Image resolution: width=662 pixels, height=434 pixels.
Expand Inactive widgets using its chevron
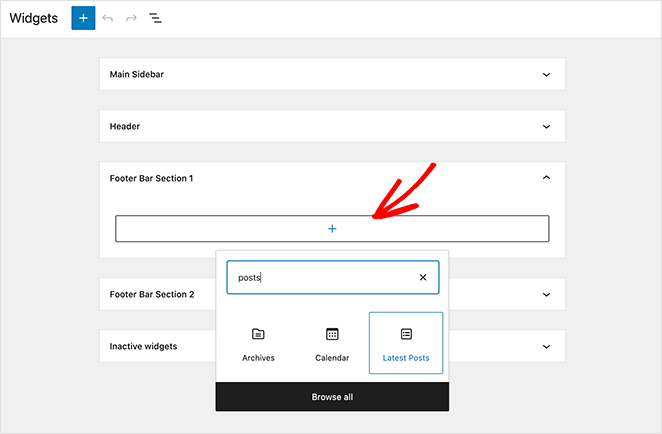[x=546, y=346]
